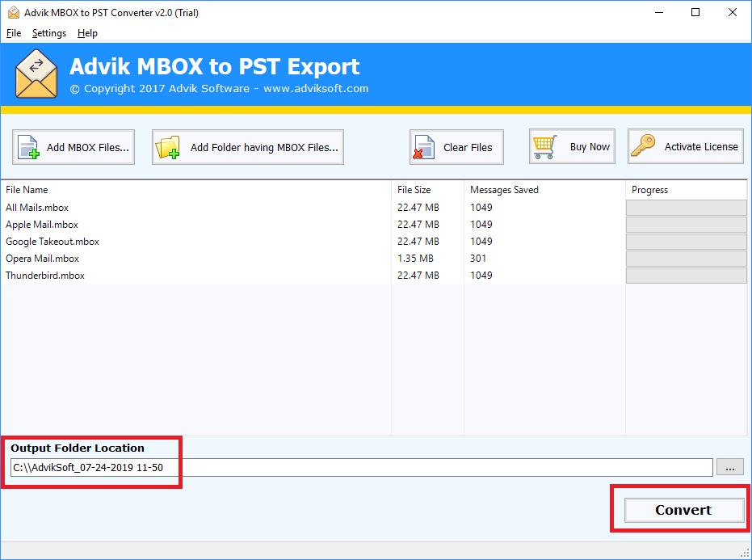Select the Apple Mail.mbox row
This screenshot has width=752, height=560.
coord(374,225)
